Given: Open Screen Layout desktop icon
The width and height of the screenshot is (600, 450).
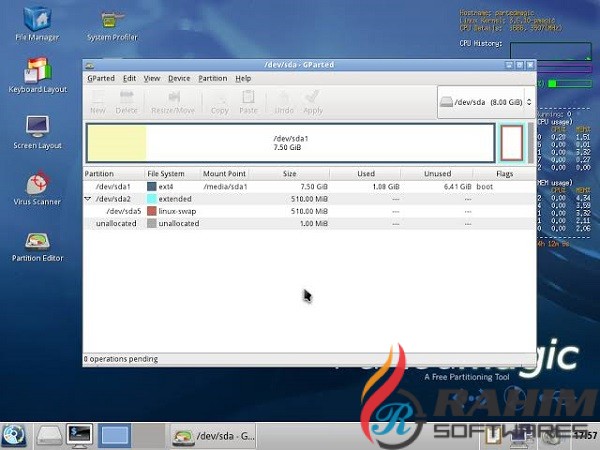Looking at the screenshot, I should point(38,132).
